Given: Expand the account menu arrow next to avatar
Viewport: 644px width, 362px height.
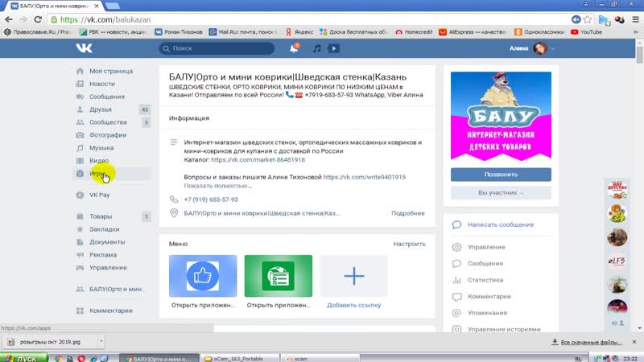Looking at the screenshot, I should (553, 49).
